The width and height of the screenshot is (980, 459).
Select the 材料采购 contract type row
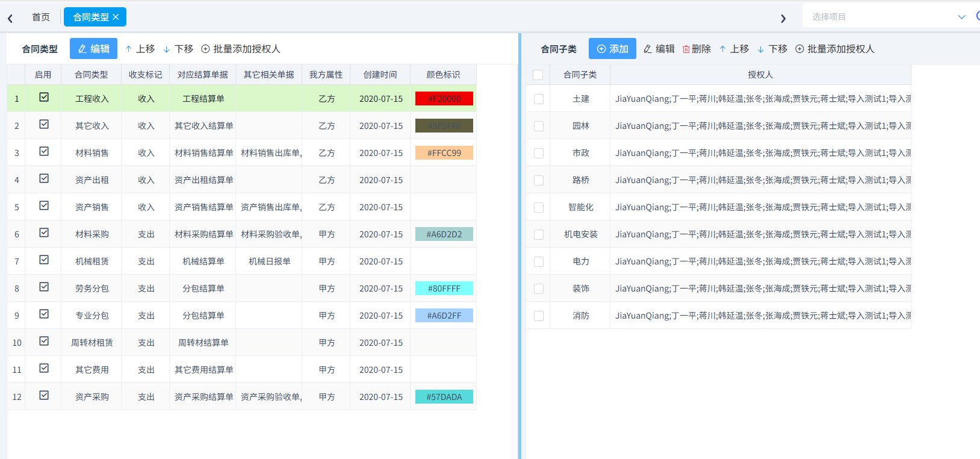(x=241, y=234)
